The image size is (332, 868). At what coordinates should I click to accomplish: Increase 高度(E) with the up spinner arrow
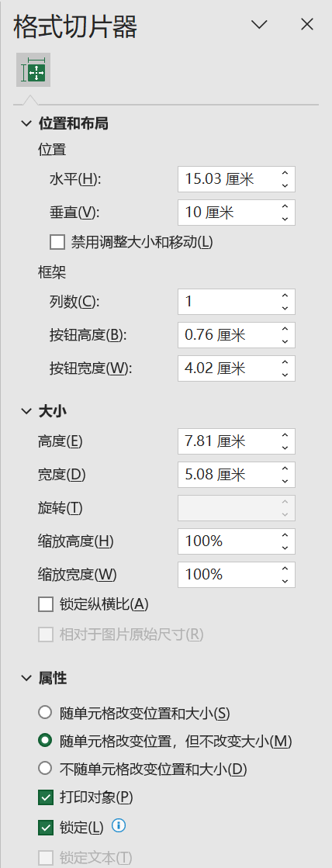point(285,435)
